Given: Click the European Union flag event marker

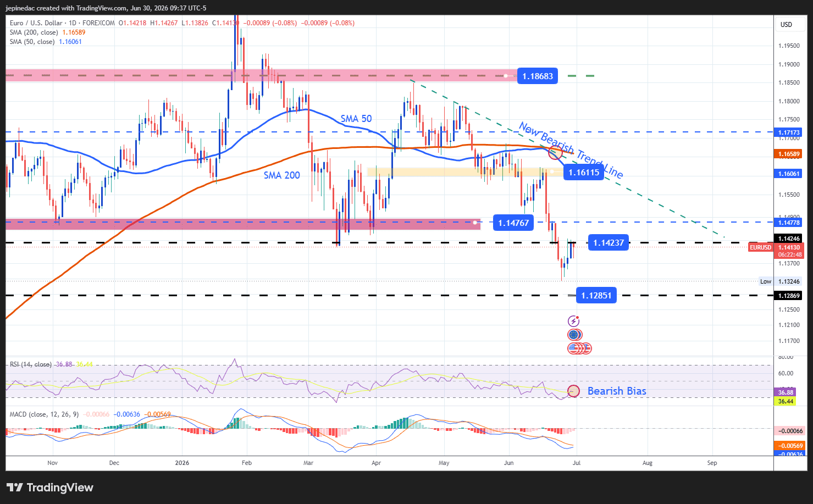Looking at the screenshot, I should click(x=574, y=335).
